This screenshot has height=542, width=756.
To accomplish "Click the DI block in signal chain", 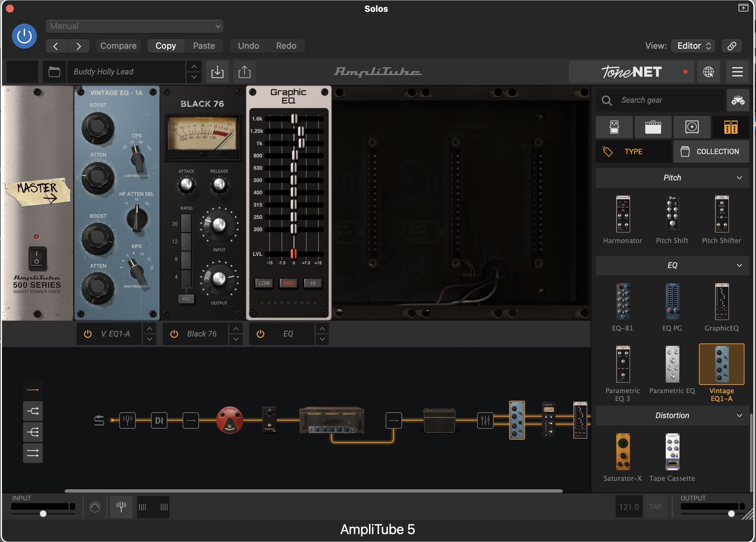I will coord(159,420).
